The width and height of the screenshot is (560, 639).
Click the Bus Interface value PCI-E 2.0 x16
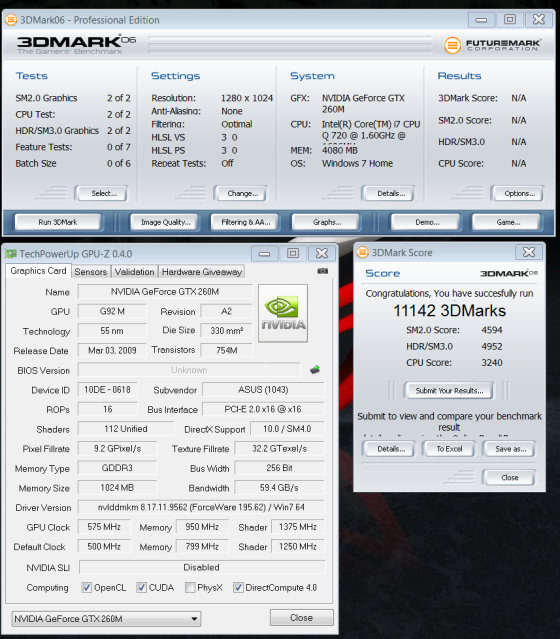point(263,409)
